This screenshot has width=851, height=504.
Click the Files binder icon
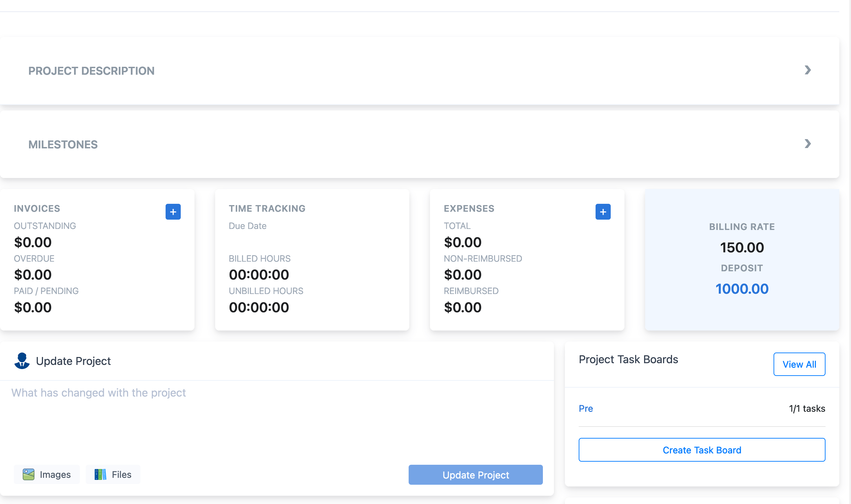[x=100, y=474]
